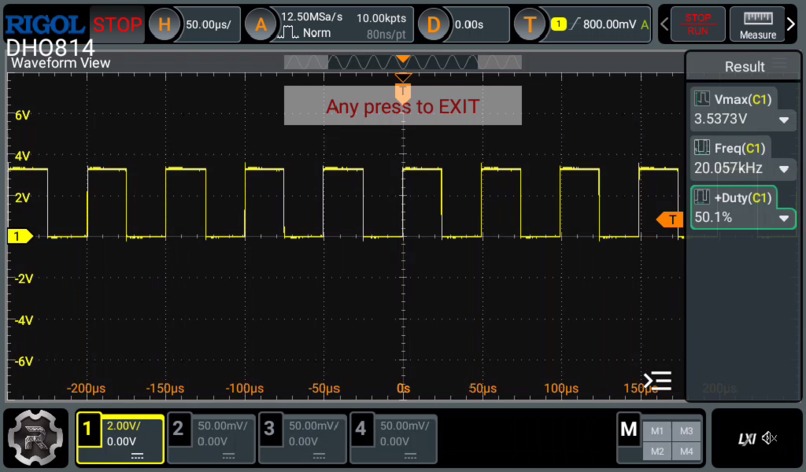The image size is (806, 472).
Task: Expand the +Duty(C1) dropdown arrow
Action: point(783,219)
